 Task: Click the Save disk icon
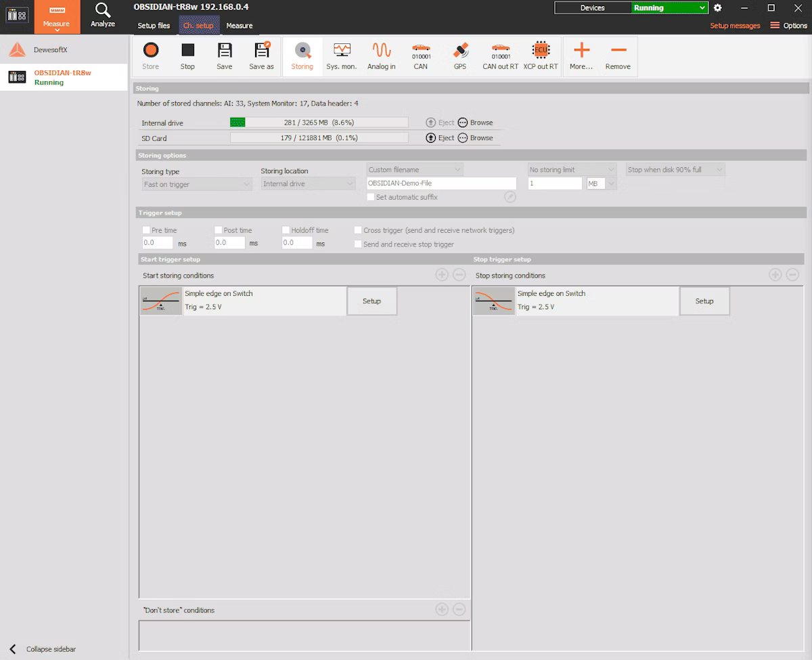tap(225, 50)
